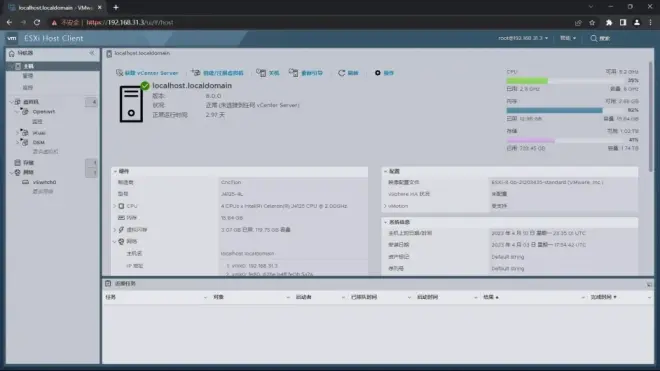This screenshot has width=660, height=371.
Task: Collapse the Networking (网络) tree node
Action: [11, 172]
